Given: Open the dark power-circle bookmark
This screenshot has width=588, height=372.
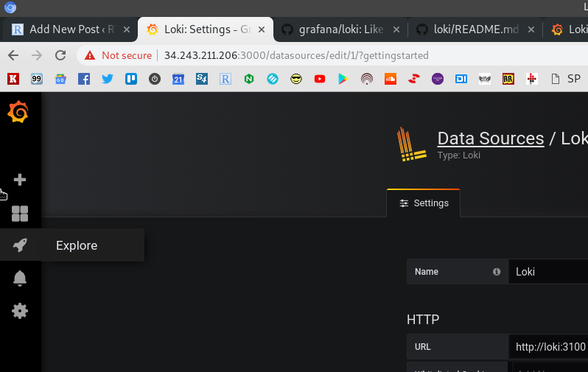Looking at the screenshot, I should 155,79.
